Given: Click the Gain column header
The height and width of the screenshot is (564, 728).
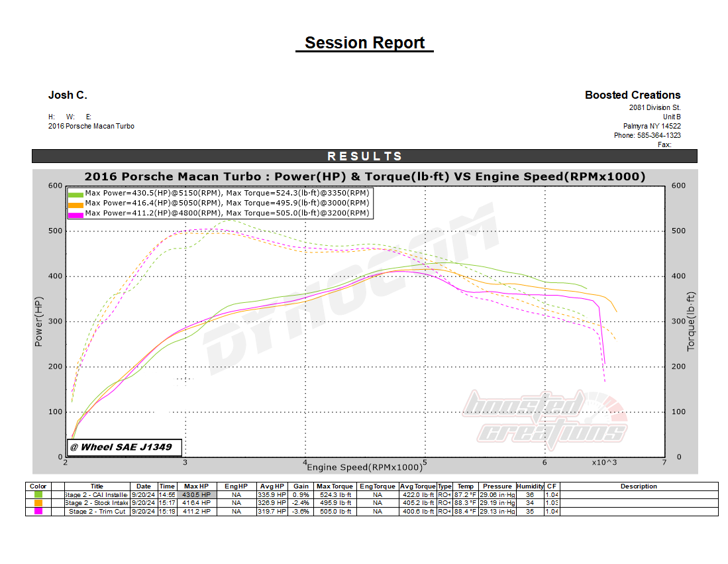Looking at the screenshot, I should pyautogui.click(x=299, y=486).
